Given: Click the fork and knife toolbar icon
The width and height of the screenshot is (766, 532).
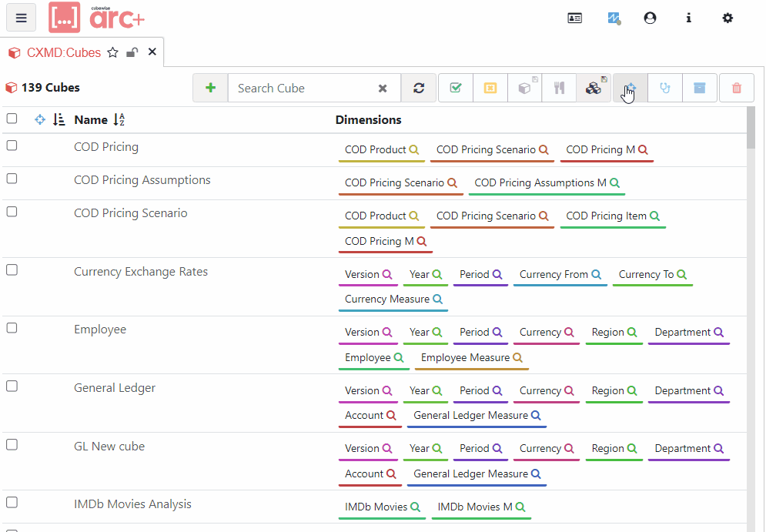Looking at the screenshot, I should (x=559, y=89).
